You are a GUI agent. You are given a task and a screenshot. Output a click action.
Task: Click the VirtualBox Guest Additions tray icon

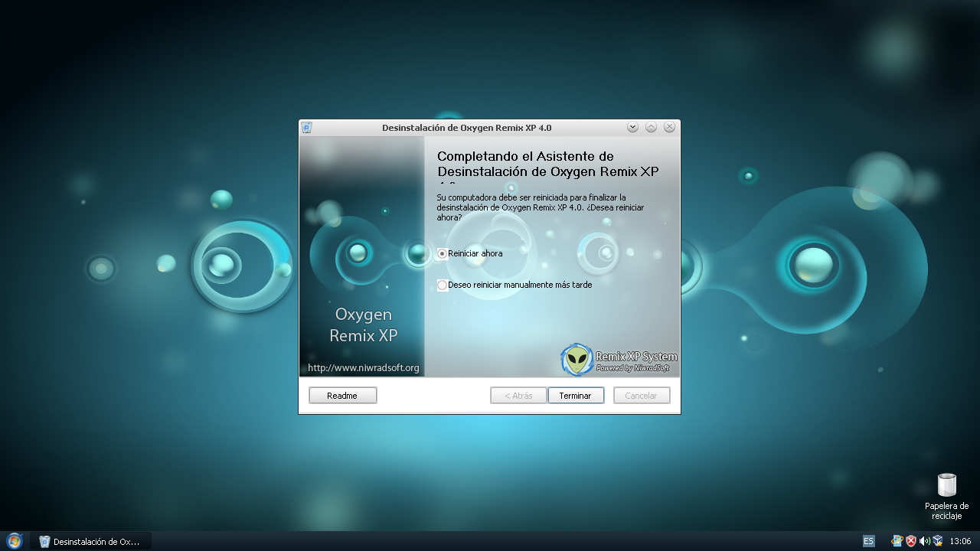937,541
